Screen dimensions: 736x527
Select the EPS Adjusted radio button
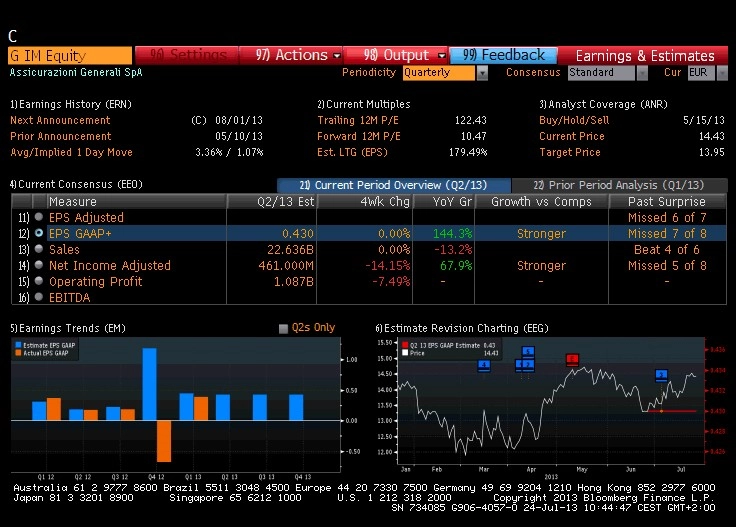[39, 217]
